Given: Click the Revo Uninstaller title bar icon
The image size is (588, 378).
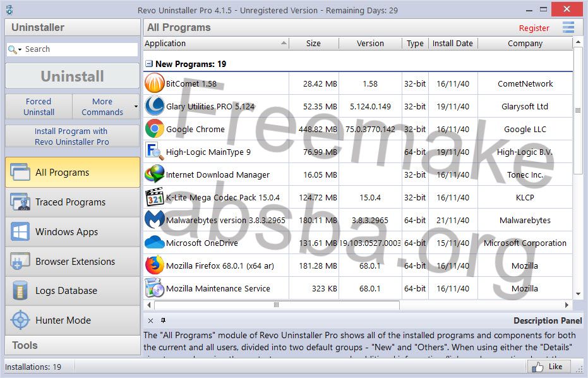Looking at the screenshot, I should click(x=9, y=10).
